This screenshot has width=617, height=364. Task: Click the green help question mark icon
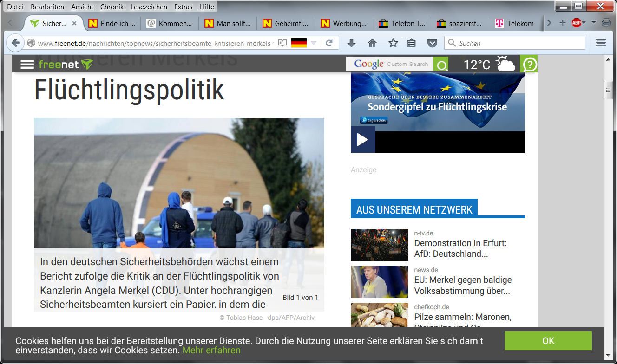(x=529, y=64)
